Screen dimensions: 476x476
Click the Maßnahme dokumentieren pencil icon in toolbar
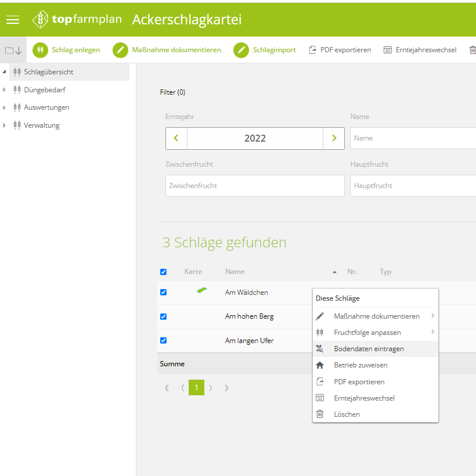121,50
